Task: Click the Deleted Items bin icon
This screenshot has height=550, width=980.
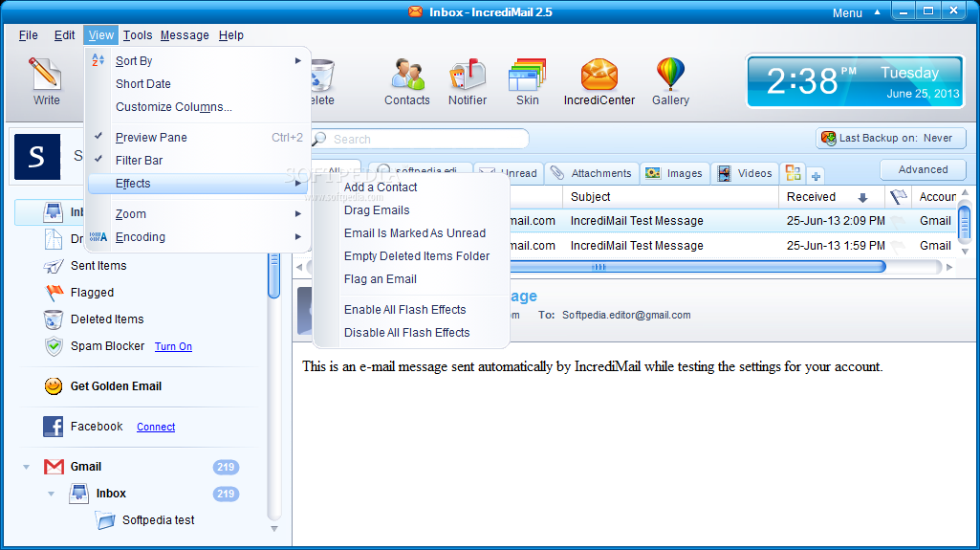Action: 54,319
